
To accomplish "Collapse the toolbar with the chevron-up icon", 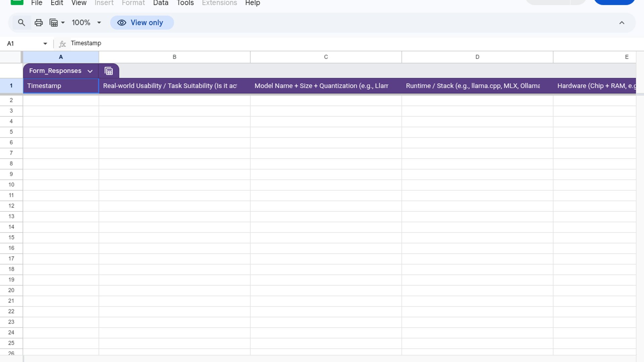I will pyautogui.click(x=622, y=23).
